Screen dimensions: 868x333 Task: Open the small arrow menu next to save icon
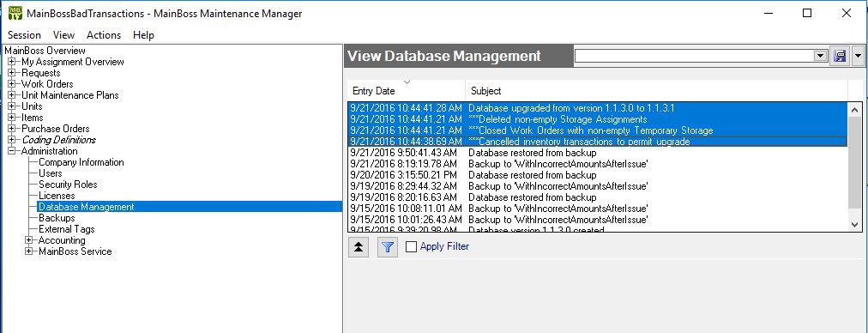[x=859, y=56]
